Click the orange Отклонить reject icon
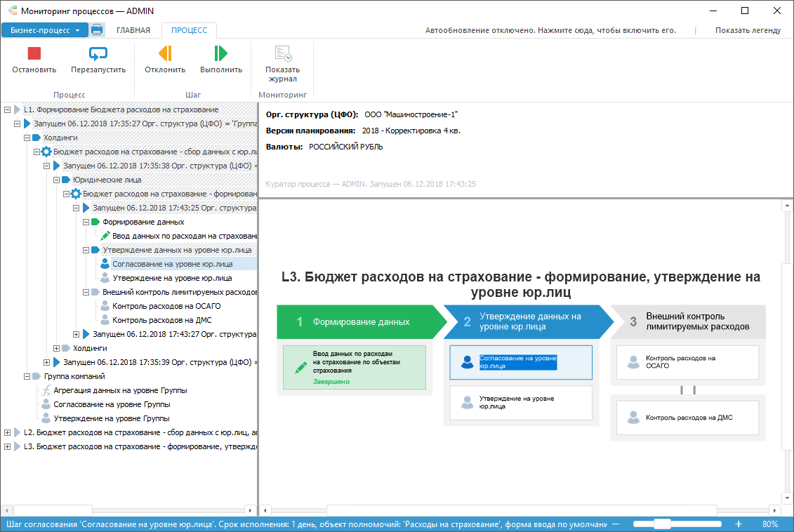The width and height of the screenshot is (794, 532). pos(165,53)
